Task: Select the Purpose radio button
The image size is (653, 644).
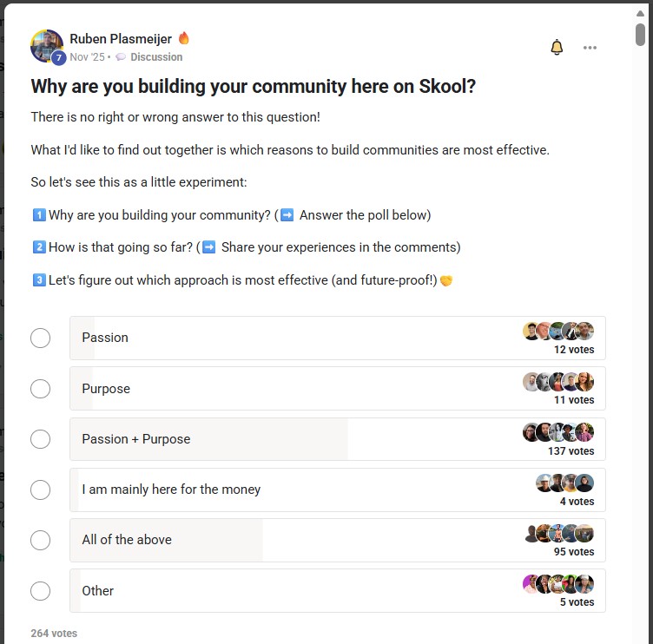Action: (x=41, y=388)
